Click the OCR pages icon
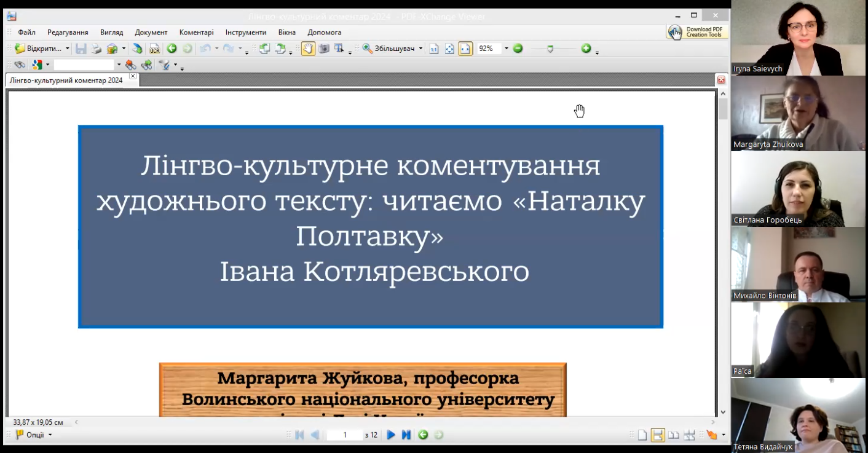 (155, 49)
